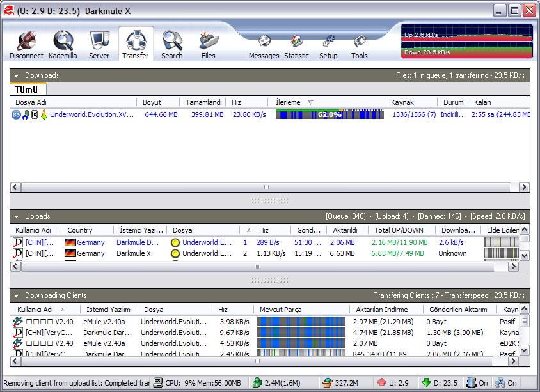540x392 pixels.
Task: Click the 62.0% download progress bar
Action: [x=330, y=114]
